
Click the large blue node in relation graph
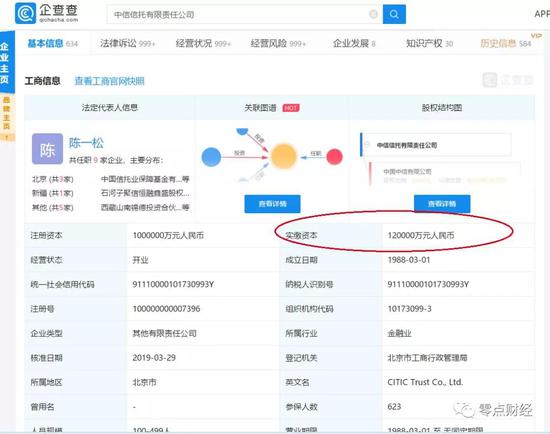(211, 157)
